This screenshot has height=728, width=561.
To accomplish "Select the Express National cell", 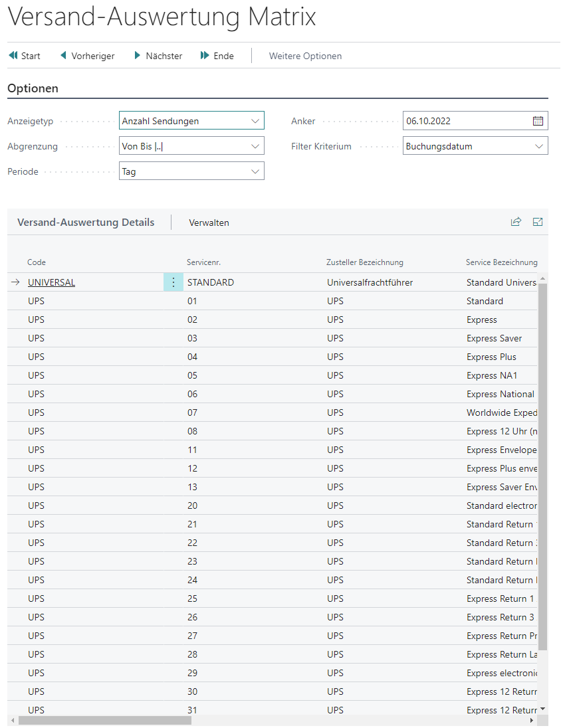I will click(x=501, y=394).
